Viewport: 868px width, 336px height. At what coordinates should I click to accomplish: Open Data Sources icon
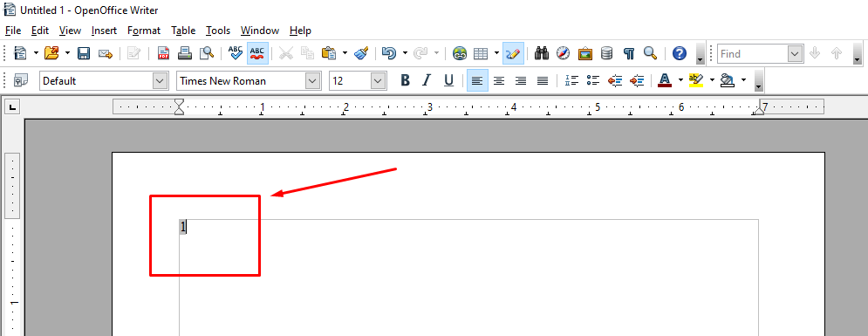pyautogui.click(x=607, y=53)
